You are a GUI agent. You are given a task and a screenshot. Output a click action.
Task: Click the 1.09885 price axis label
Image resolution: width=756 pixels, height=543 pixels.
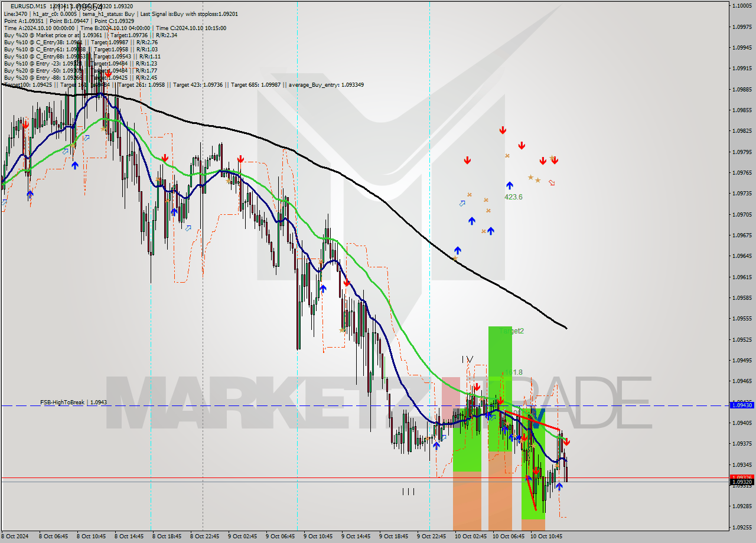[742, 89]
